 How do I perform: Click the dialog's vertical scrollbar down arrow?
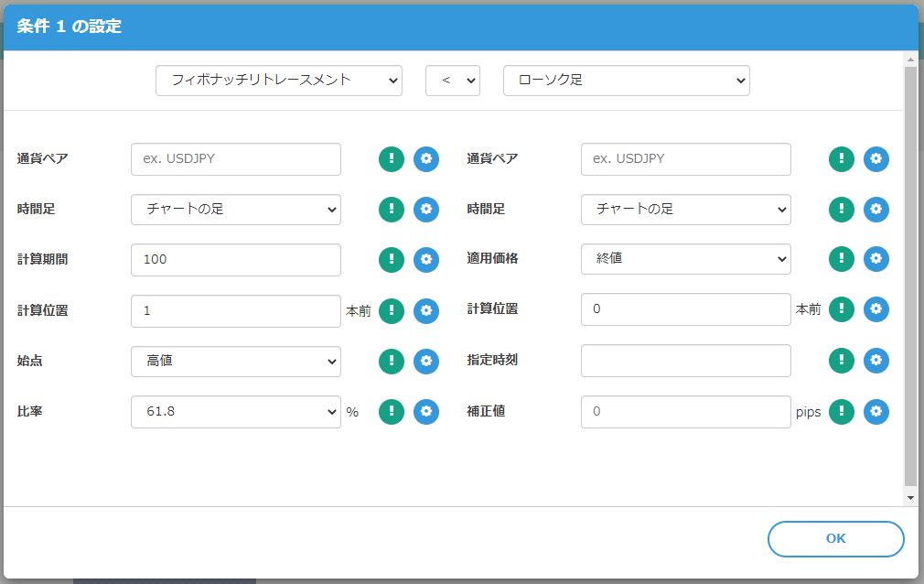pos(910,497)
